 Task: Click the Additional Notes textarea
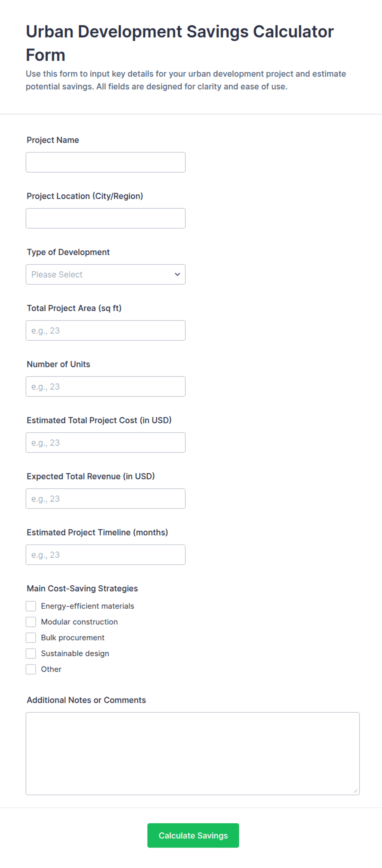point(193,754)
